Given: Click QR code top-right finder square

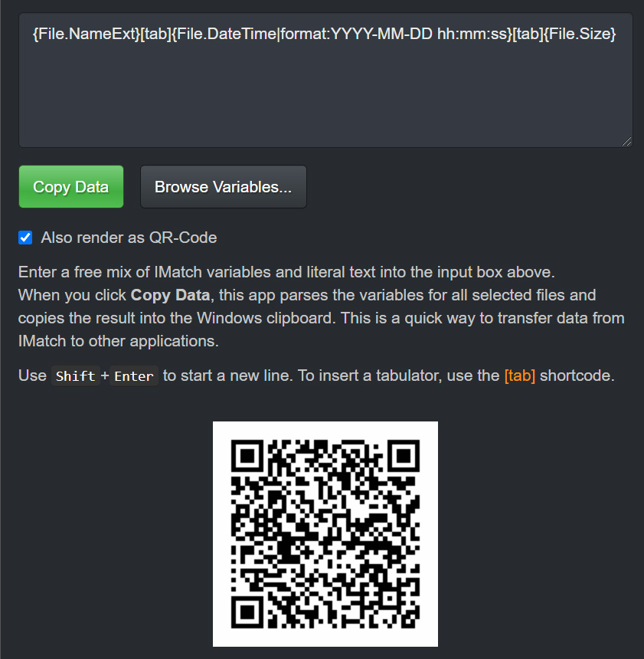Looking at the screenshot, I should tap(404, 456).
